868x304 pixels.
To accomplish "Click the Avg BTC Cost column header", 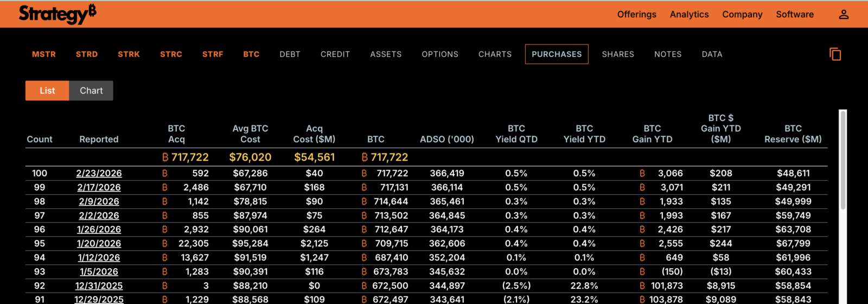I will click(x=250, y=134).
